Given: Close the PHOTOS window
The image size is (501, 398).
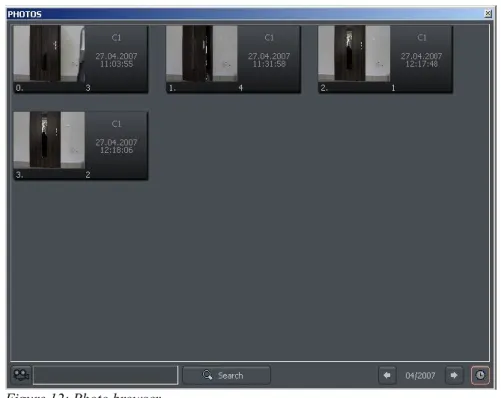Looking at the screenshot, I should (x=488, y=13).
